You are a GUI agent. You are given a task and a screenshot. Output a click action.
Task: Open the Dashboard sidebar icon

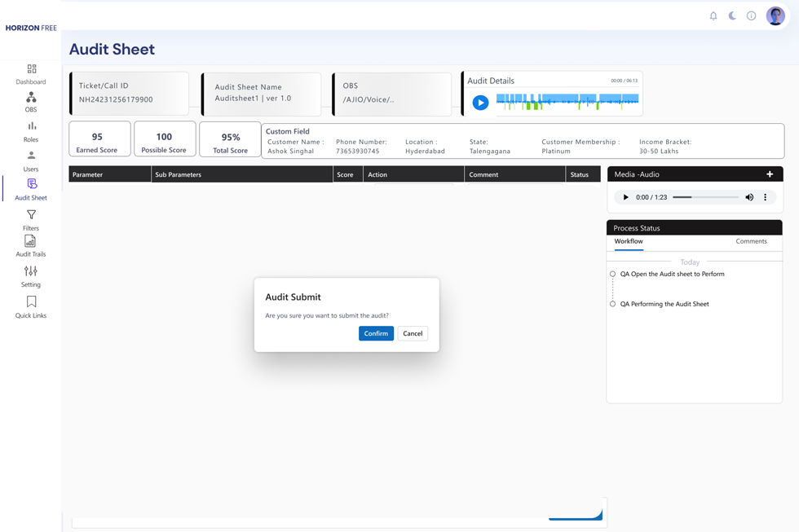pyautogui.click(x=31, y=70)
